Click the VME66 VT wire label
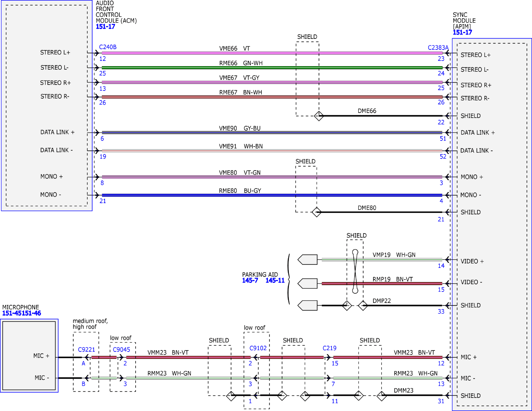Screen dimensions: 532x411 point(235,48)
